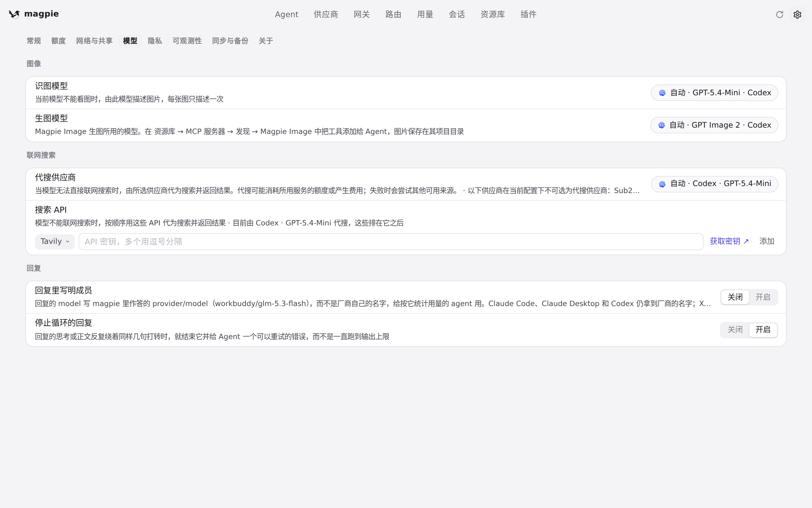Open the 网关 nav item
This screenshot has width=812, height=508.
(362, 15)
